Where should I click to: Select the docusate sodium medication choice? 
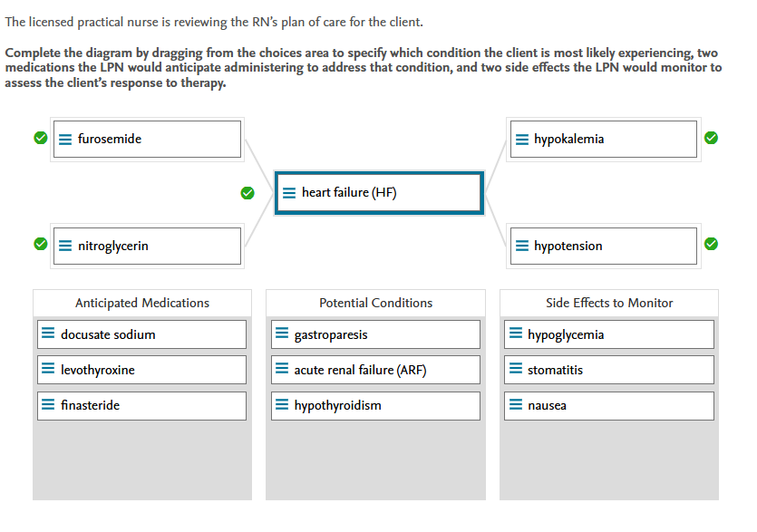pos(141,334)
